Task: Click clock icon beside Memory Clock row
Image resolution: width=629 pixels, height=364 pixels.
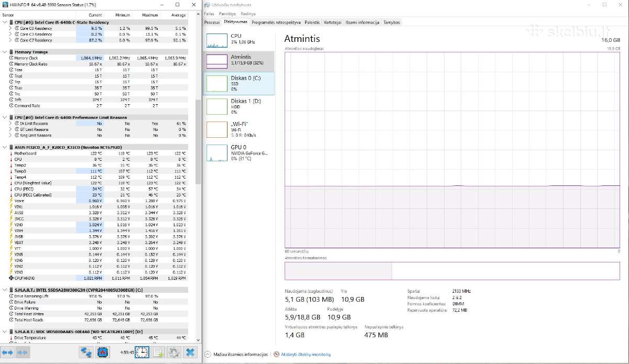Action: pyautogui.click(x=12, y=58)
